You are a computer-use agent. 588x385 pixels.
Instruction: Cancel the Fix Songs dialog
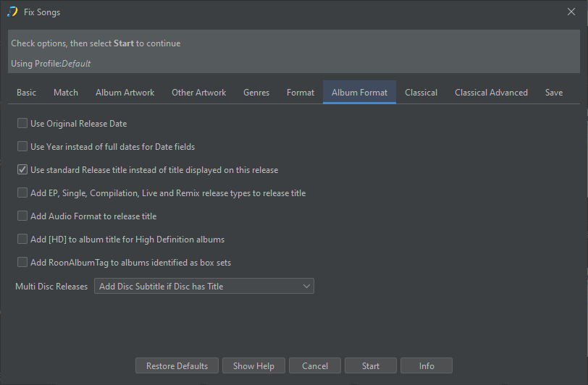[x=315, y=366]
